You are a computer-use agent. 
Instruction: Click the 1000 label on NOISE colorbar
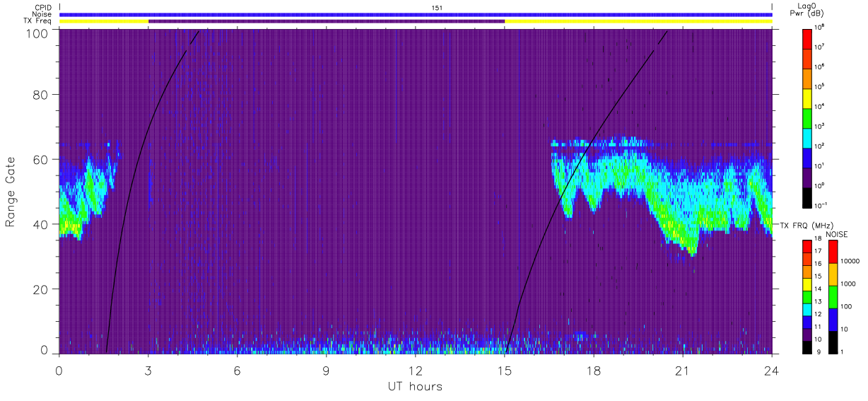point(848,284)
